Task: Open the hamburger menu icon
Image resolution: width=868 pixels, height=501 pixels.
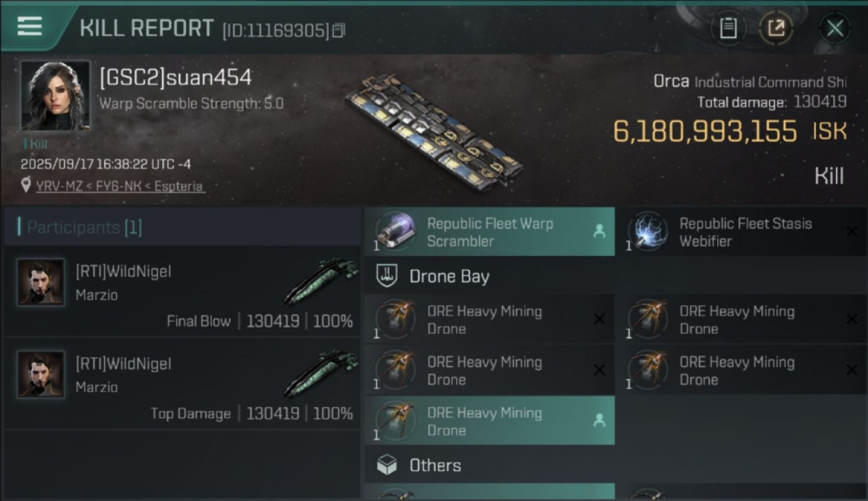Action: [30, 27]
